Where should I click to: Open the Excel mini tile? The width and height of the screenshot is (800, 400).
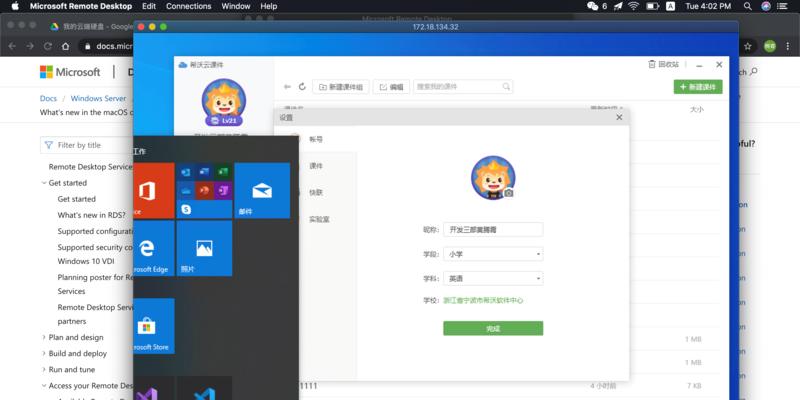223,172
